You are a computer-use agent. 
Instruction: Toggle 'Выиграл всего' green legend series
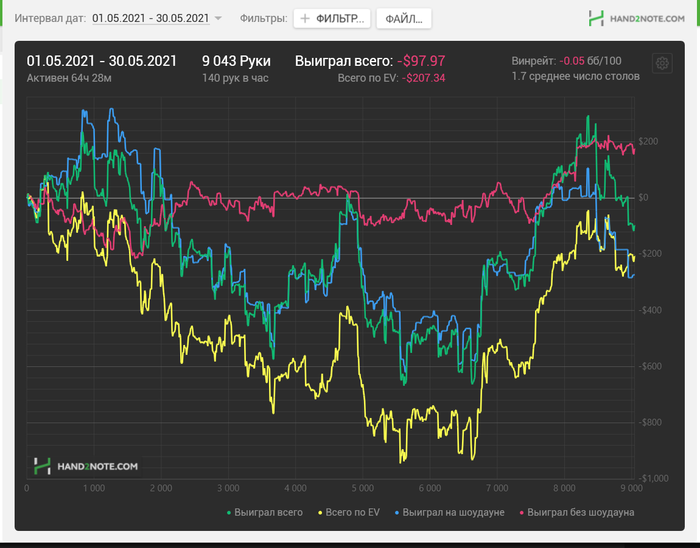pos(265,513)
